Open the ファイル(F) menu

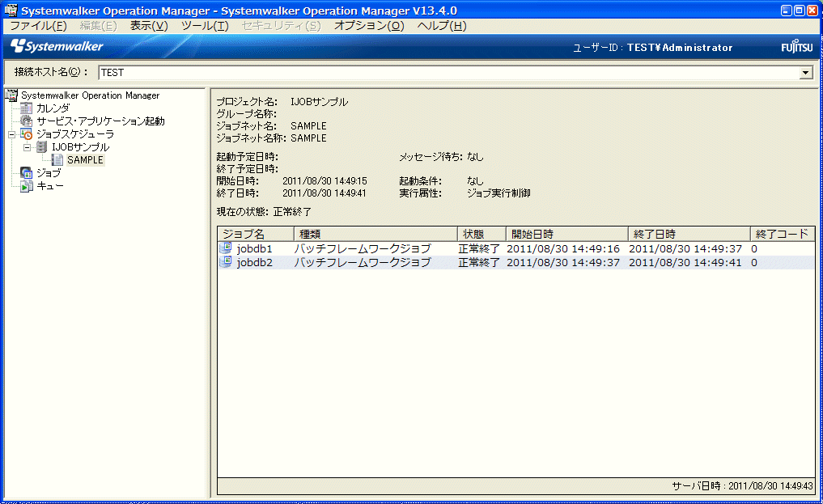pos(38,26)
